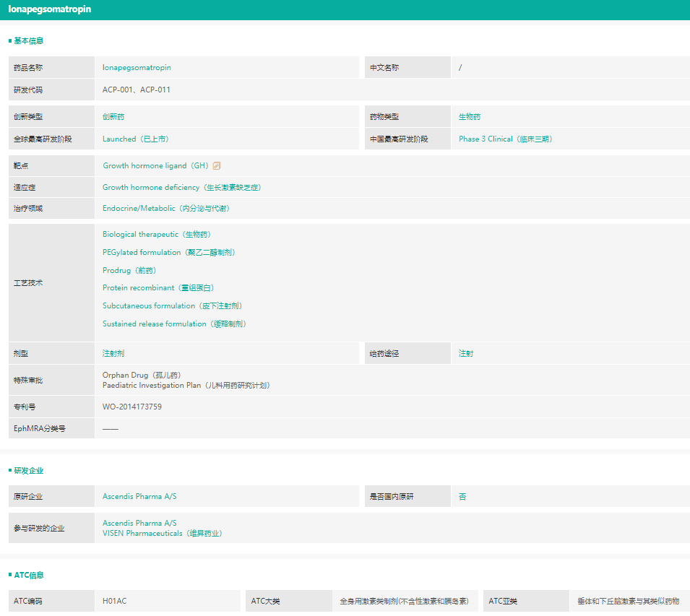Viewport: 690px width, 616px height.
Task: Select the patent number WO-2014173759
Action: [x=132, y=407]
